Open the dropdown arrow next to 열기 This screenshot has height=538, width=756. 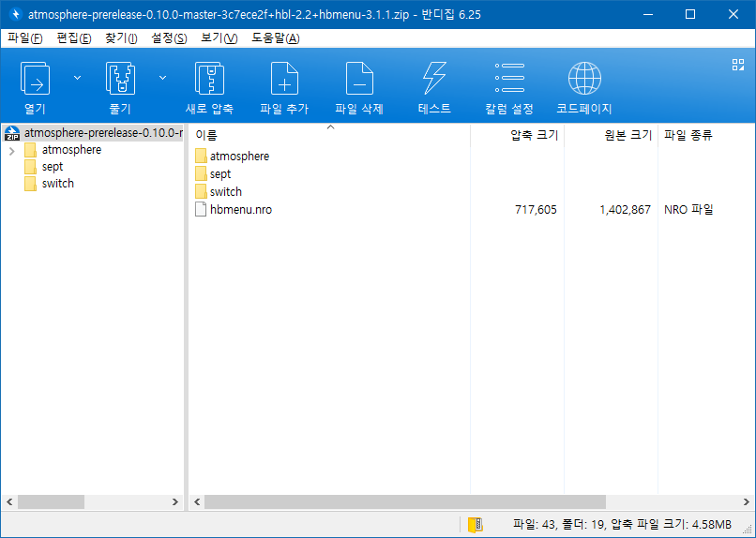tap(77, 78)
